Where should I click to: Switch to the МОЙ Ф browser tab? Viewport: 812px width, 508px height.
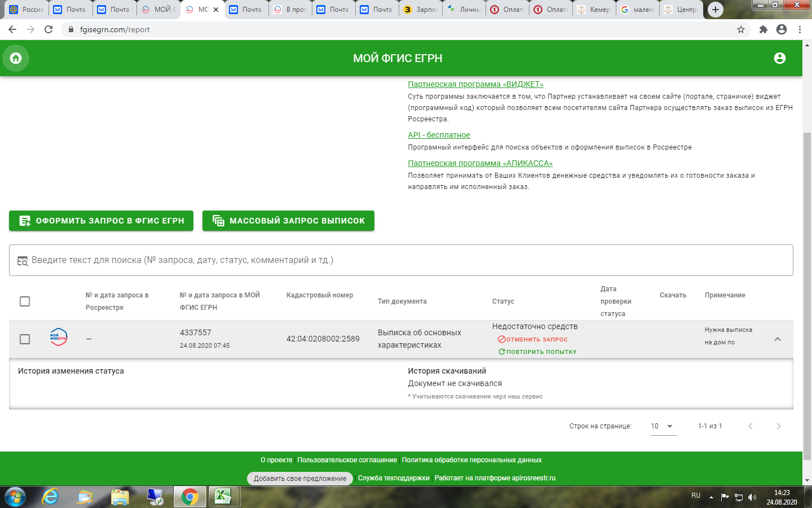[158, 10]
